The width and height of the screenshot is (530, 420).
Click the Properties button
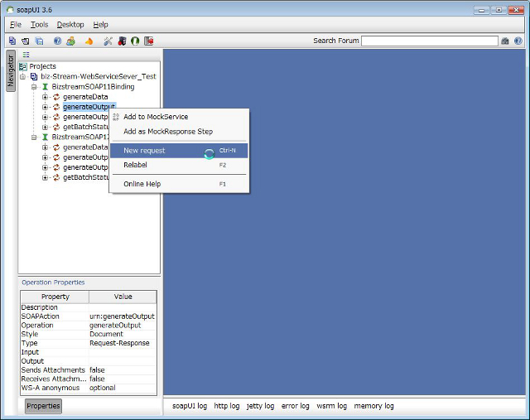[43, 406]
